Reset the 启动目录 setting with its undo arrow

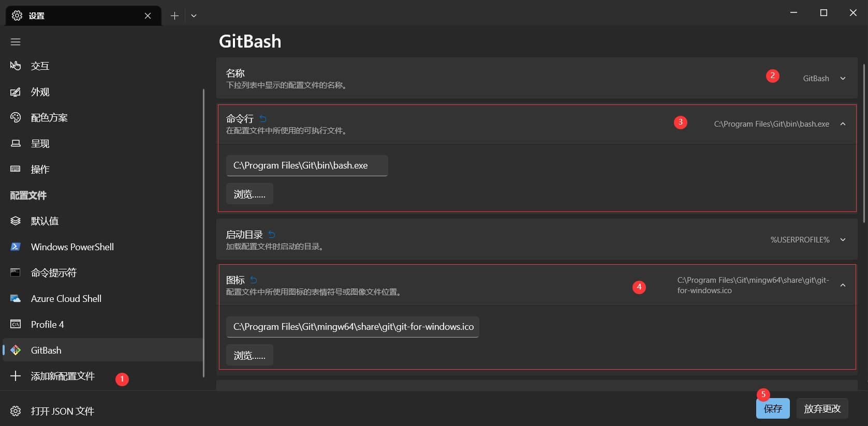click(272, 235)
